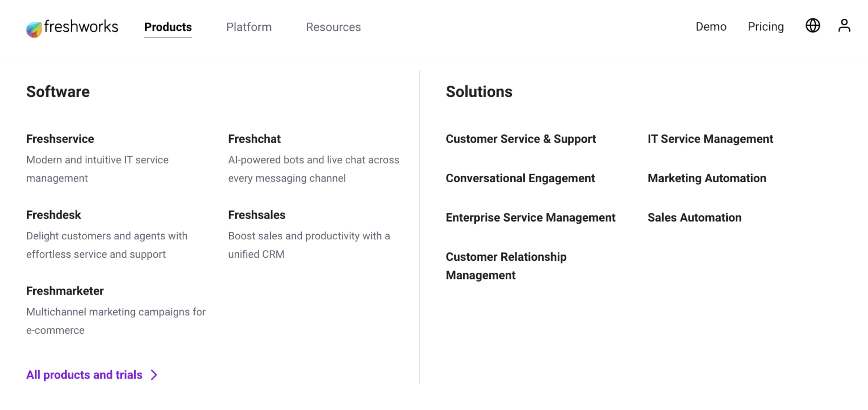The image size is (868, 410).
Task: Select Freshsales unified CRM
Action: [256, 214]
